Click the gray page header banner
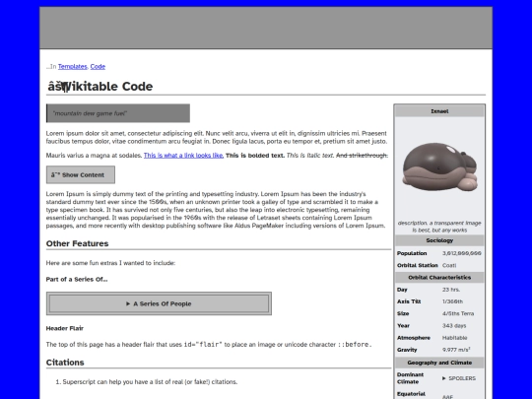 pyautogui.click(x=266, y=28)
